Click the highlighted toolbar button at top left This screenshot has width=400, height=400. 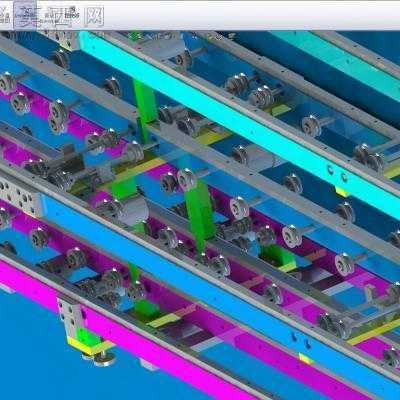(25, 14)
